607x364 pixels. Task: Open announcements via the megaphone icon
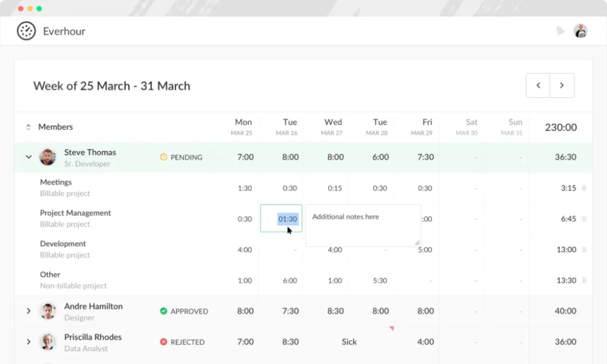click(560, 30)
